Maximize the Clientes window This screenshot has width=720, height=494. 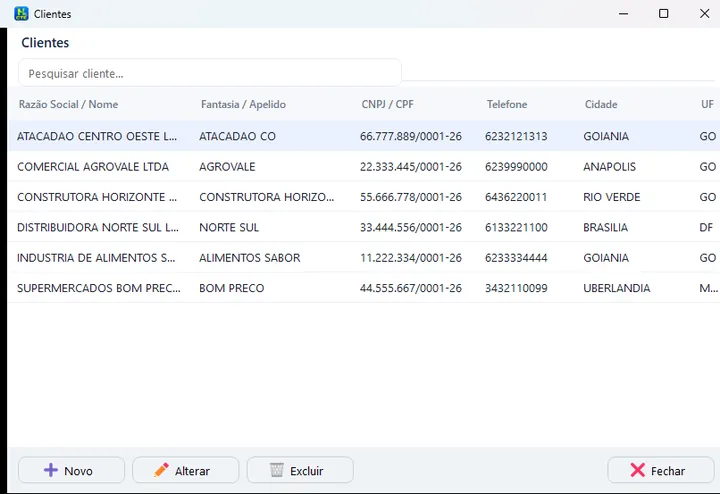pos(664,14)
